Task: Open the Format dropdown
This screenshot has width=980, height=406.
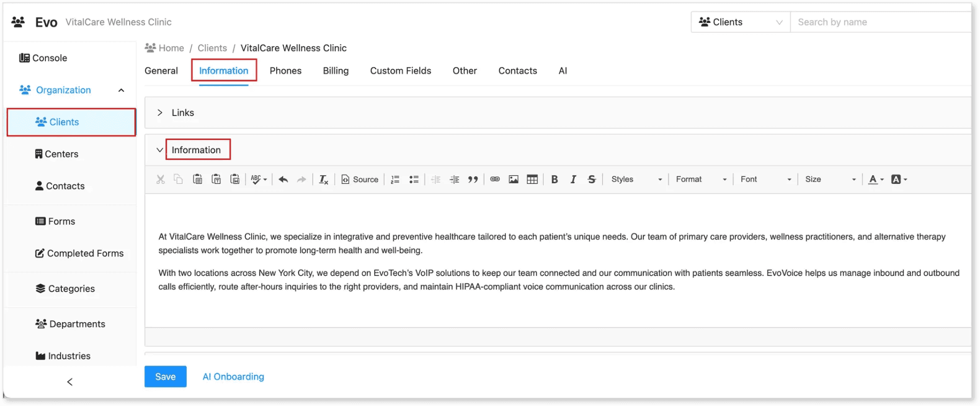Action: [x=701, y=179]
